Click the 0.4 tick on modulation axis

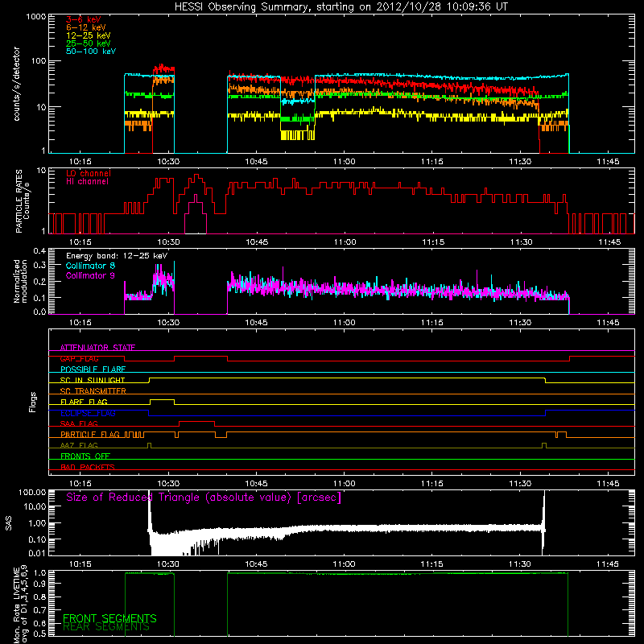coord(39,250)
